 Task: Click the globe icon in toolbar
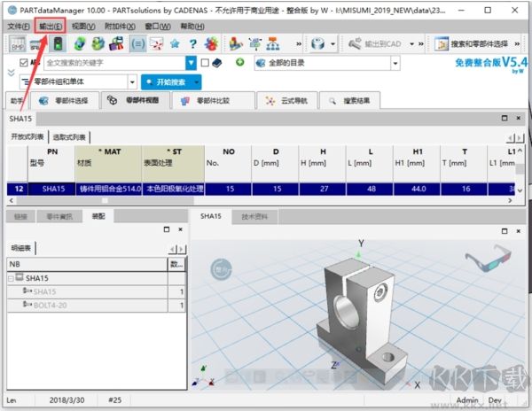pyautogui.click(x=79, y=43)
